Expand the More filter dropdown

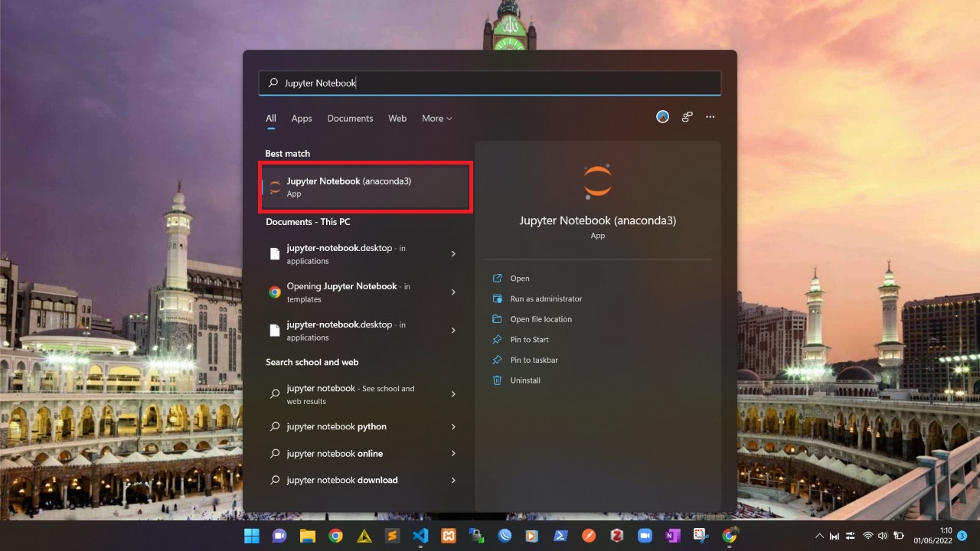(436, 119)
